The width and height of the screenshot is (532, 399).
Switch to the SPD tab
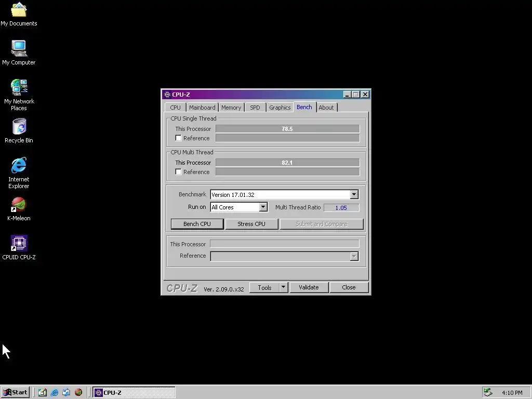pos(255,108)
